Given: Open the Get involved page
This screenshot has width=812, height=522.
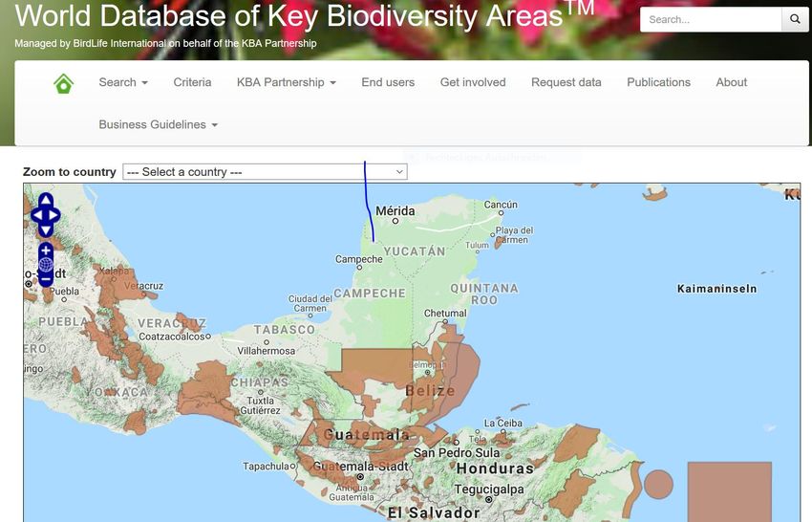Looking at the screenshot, I should [473, 82].
